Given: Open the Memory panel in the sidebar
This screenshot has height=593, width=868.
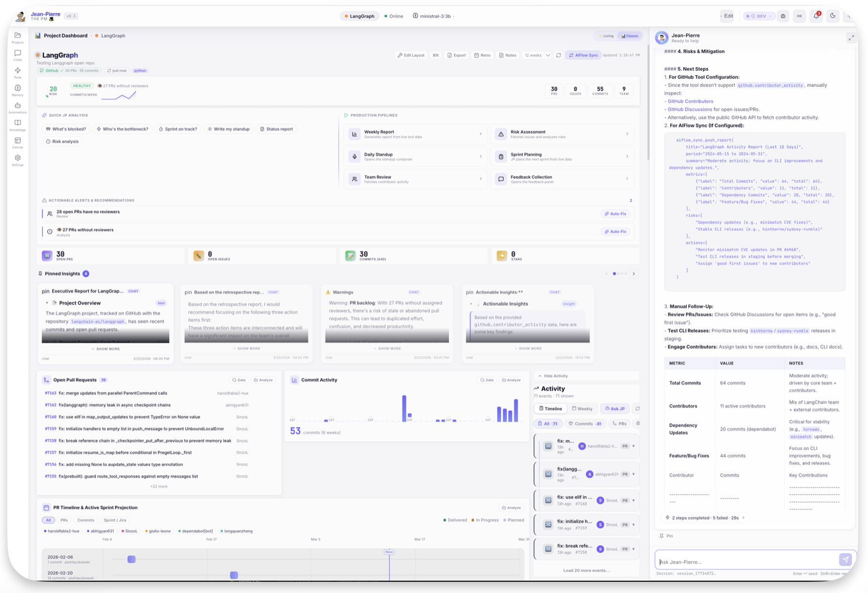Looking at the screenshot, I should pos(18,90).
